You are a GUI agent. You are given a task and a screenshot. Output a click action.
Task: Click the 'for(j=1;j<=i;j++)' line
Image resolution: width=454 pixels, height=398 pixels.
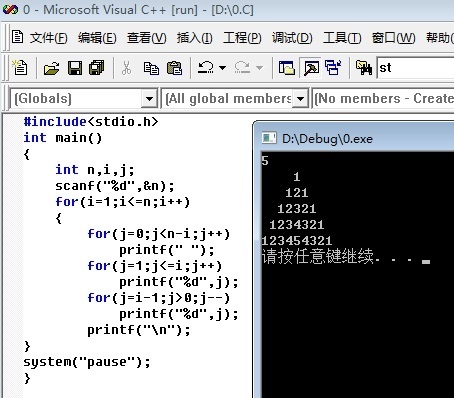click(155, 266)
